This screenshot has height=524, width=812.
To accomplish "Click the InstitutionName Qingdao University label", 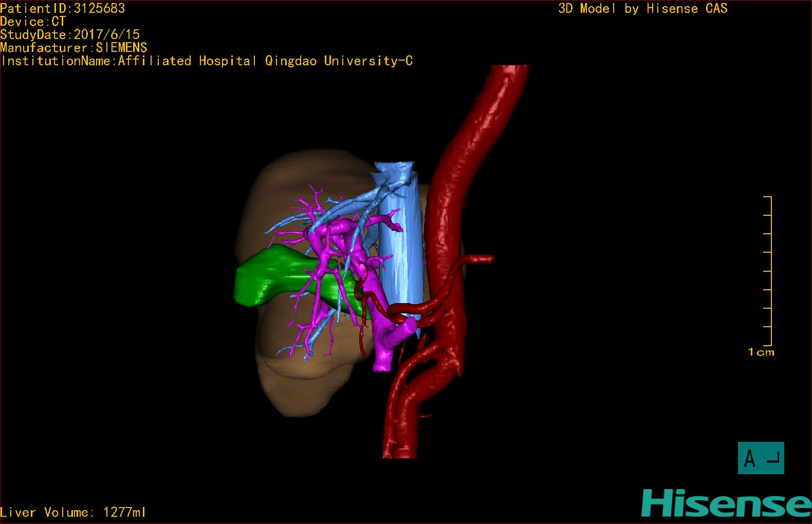I will 207,61.
